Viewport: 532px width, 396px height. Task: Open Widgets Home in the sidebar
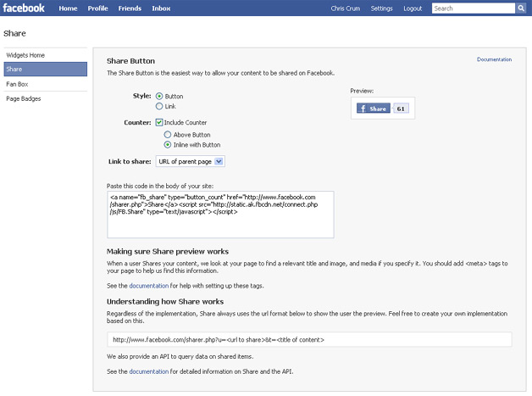[x=25, y=55]
